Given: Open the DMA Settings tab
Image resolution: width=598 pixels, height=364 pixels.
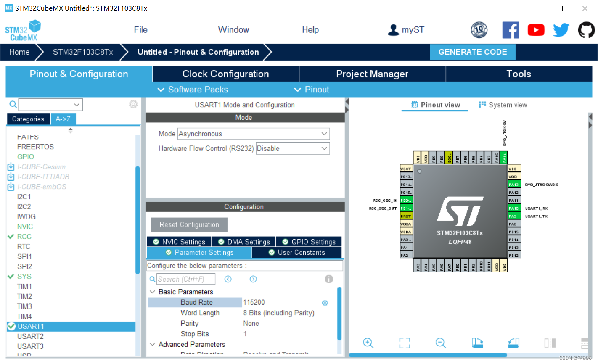Looking at the screenshot, I should (243, 242).
